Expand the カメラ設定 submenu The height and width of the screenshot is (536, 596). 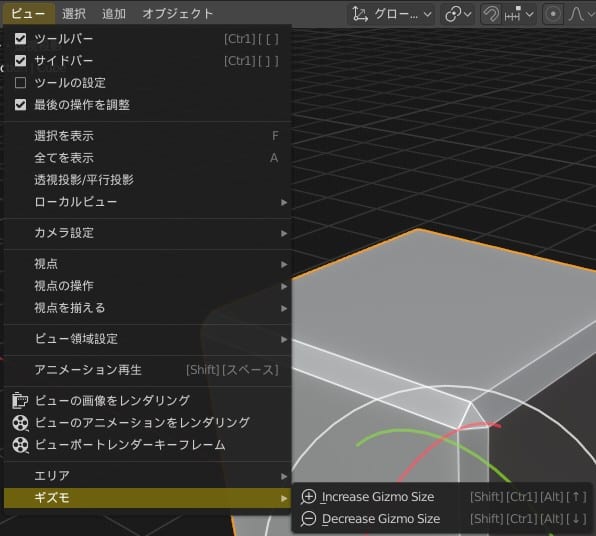[147, 233]
